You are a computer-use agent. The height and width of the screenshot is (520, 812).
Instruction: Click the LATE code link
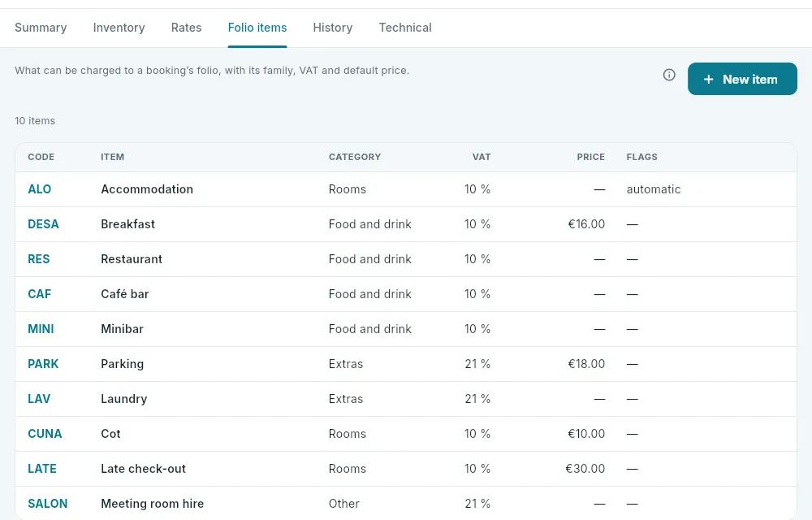pyautogui.click(x=42, y=469)
